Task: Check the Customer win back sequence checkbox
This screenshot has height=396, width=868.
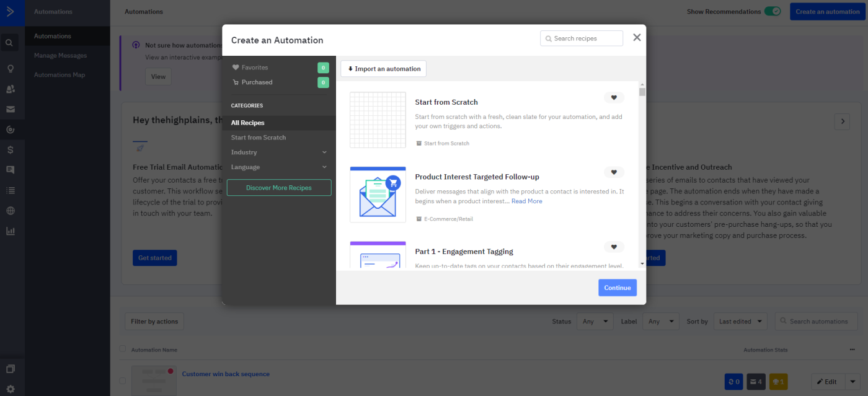Action: (x=123, y=381)
